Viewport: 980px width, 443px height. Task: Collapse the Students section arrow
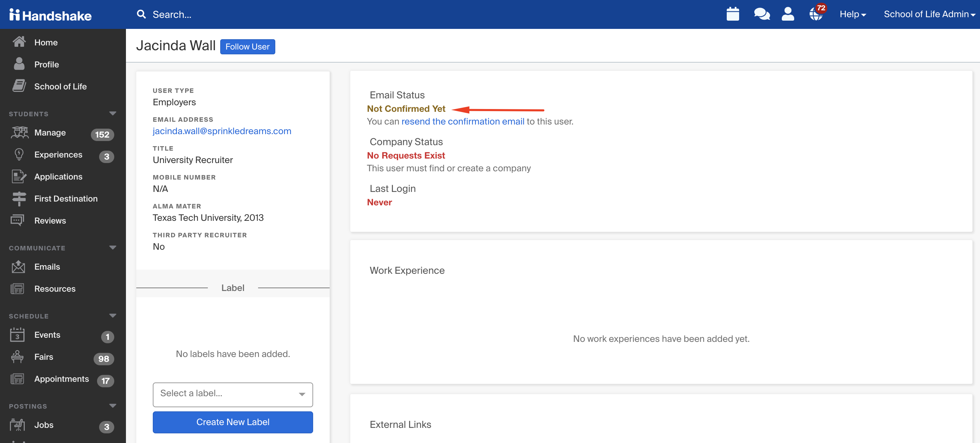coord(113,114)
